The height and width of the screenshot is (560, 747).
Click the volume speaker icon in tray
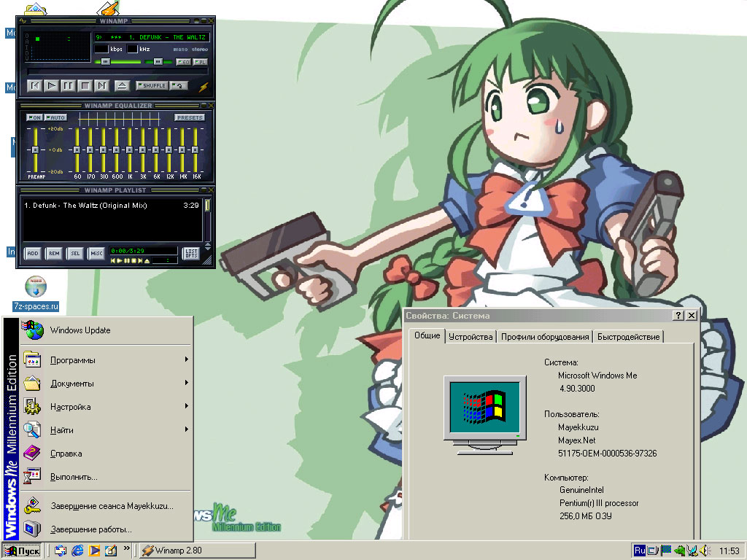click(x=705, y=551)
